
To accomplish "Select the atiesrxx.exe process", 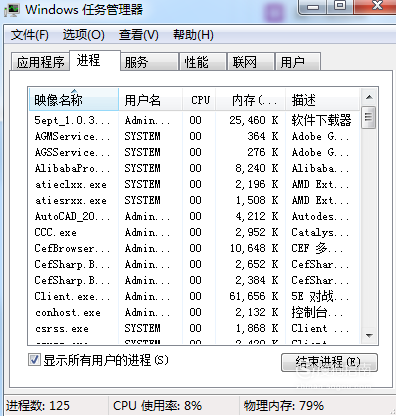I will tap(194, 200).
